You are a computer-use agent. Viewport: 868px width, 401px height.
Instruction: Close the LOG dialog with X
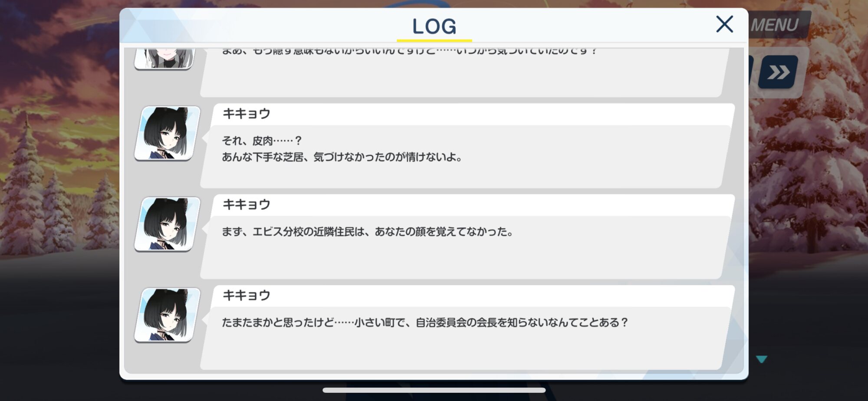click(724, 24)
